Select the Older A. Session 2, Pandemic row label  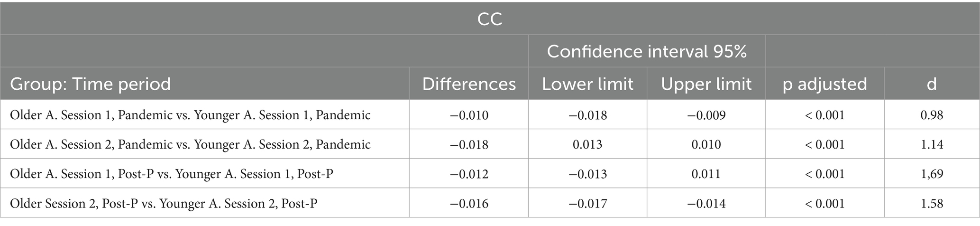click(x=190, y=144)
